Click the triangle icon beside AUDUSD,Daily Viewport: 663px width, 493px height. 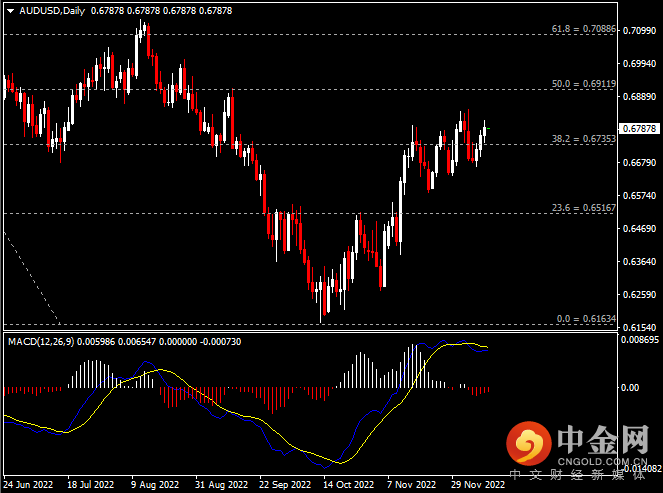[x=10, y=10]
